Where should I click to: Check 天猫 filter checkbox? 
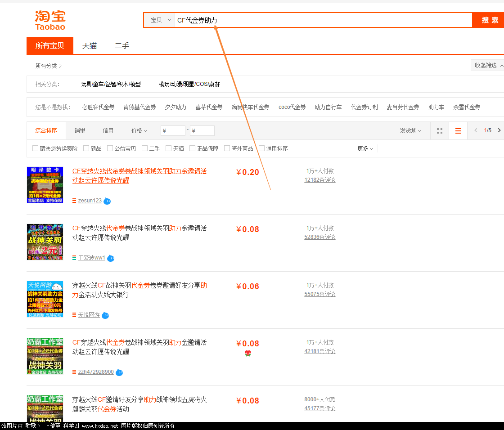[x=168, y=148]
